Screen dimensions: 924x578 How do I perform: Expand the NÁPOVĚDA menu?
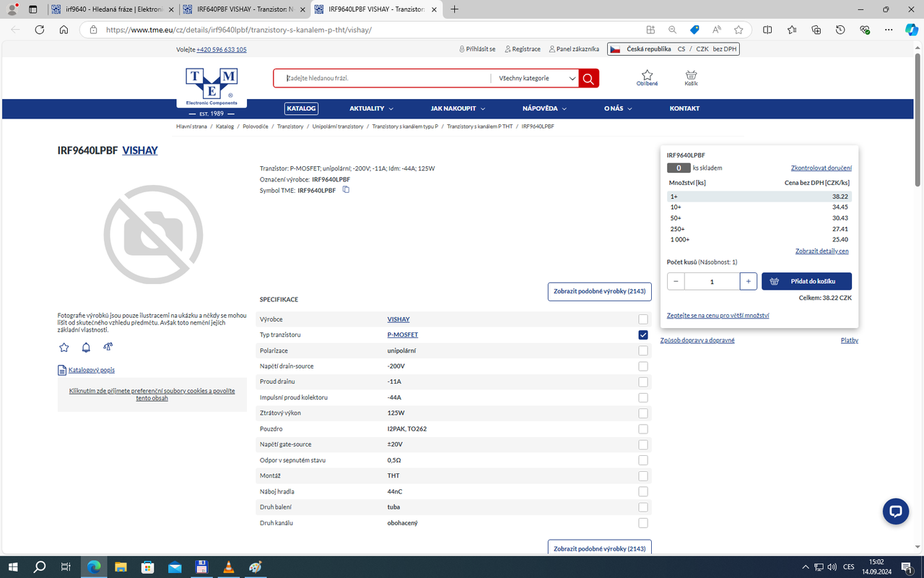point(544,108)
